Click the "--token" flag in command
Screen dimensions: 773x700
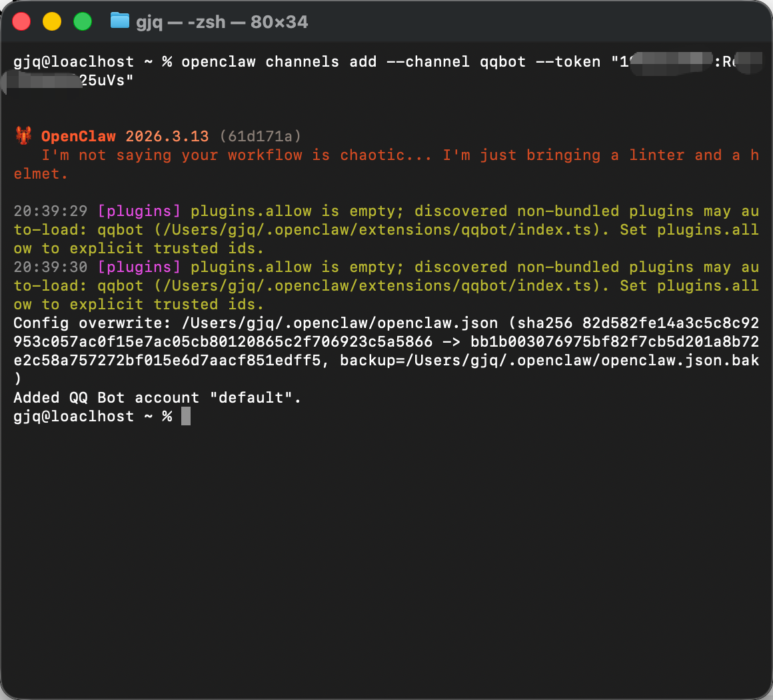coord(568,61)
